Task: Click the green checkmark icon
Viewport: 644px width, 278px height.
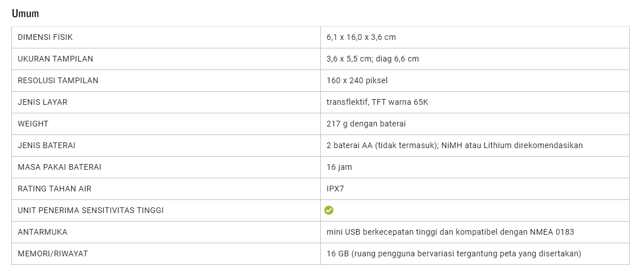Action: [x=329, y=210]
